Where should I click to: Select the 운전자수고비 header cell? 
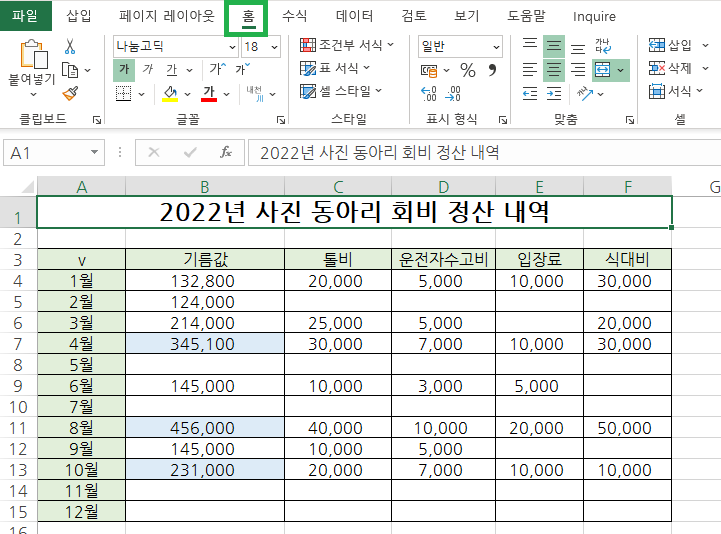443,259
